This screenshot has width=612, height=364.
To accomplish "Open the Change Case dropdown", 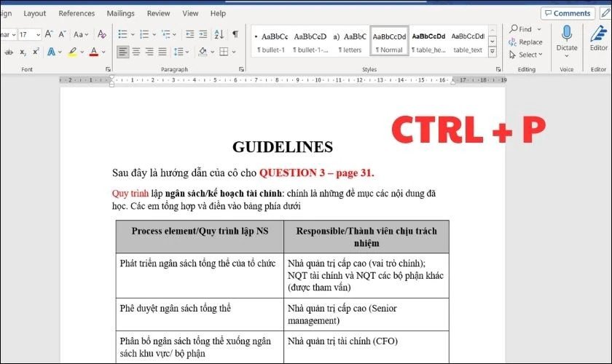I will tap(81, 34).
